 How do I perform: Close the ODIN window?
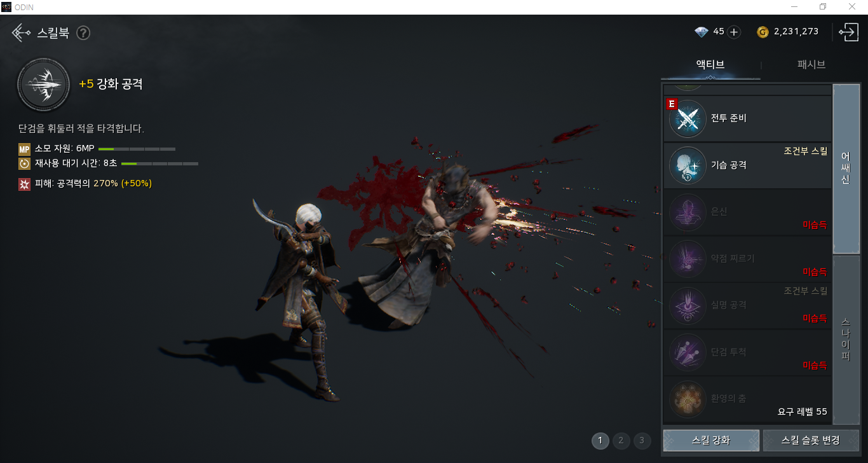point(853,6)
